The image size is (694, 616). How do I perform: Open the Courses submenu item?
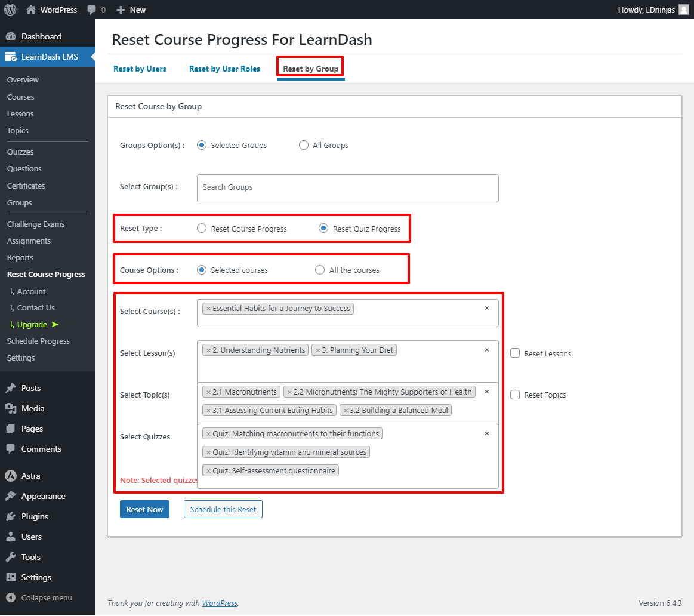(x=21, y=97)
